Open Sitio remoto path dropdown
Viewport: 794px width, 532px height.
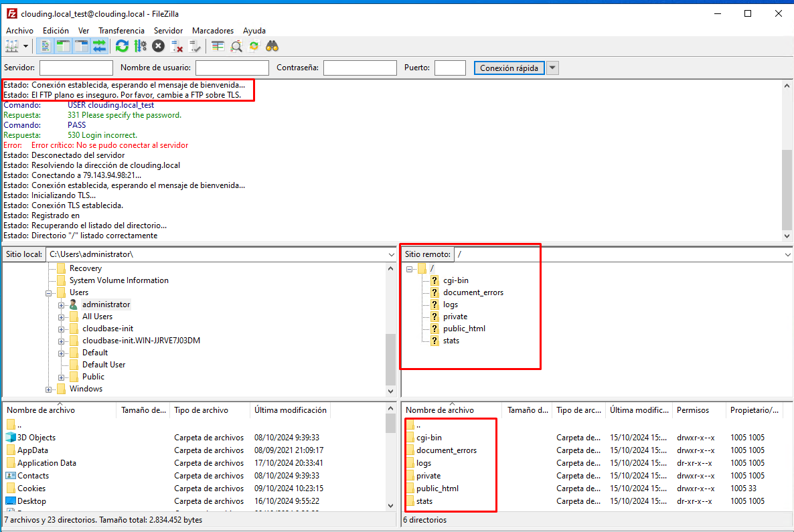(x=787, y=254)
